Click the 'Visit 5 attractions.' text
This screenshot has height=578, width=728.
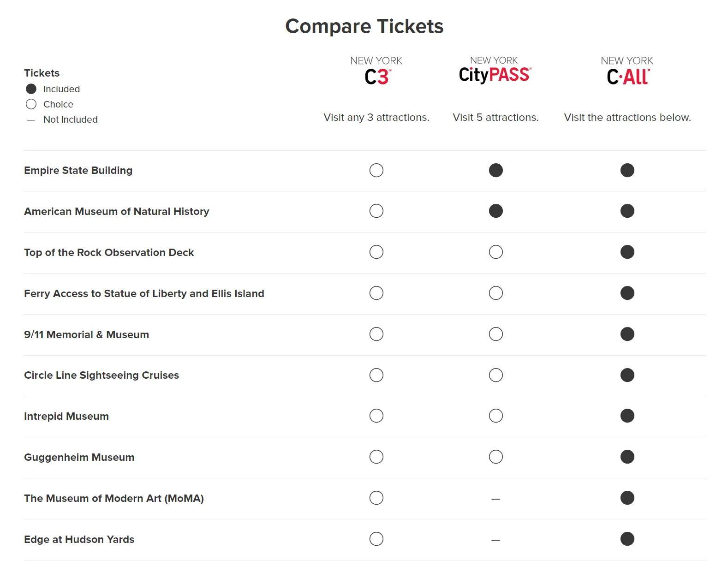(x=496, y=118)
